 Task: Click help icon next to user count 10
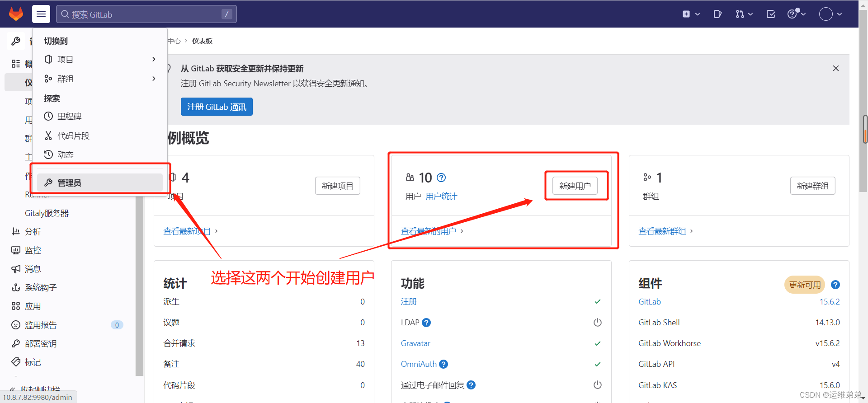(x=442, y=178)
